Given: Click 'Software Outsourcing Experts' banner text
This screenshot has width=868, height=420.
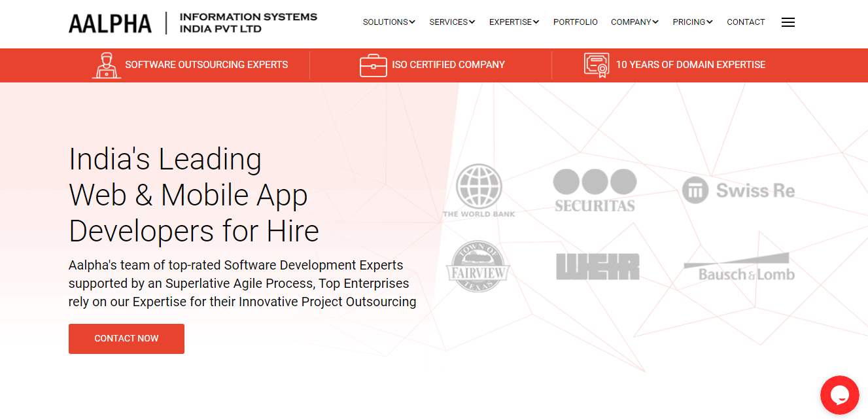Looking at the screenshot, I should coord(207,65).
